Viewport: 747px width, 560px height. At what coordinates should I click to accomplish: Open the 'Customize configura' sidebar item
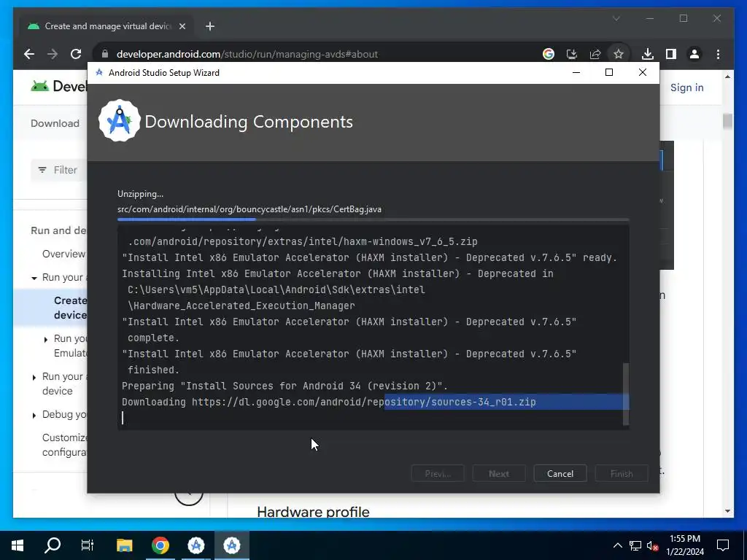click(65, 445)
